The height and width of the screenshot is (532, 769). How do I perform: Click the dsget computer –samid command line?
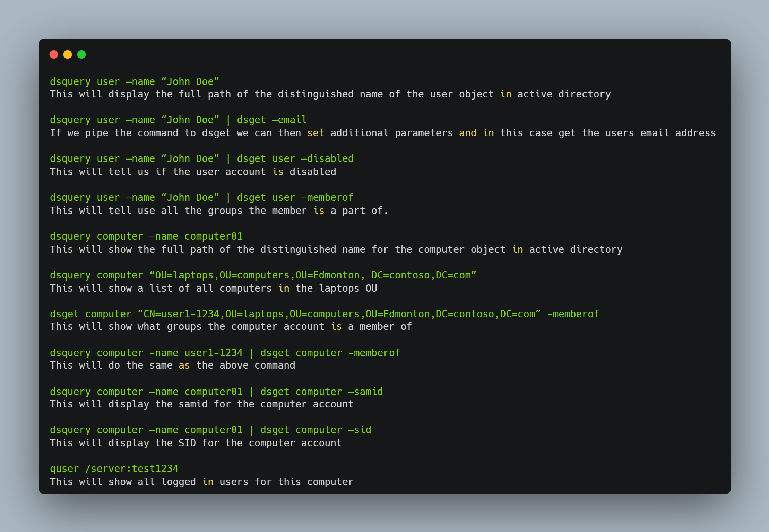pos(216,392)
